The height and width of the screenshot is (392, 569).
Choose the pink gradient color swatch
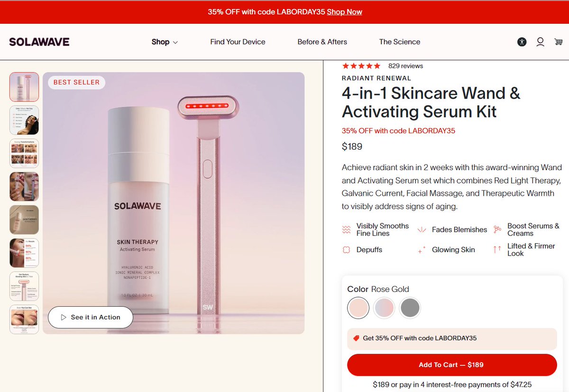(x=384, y=308)
